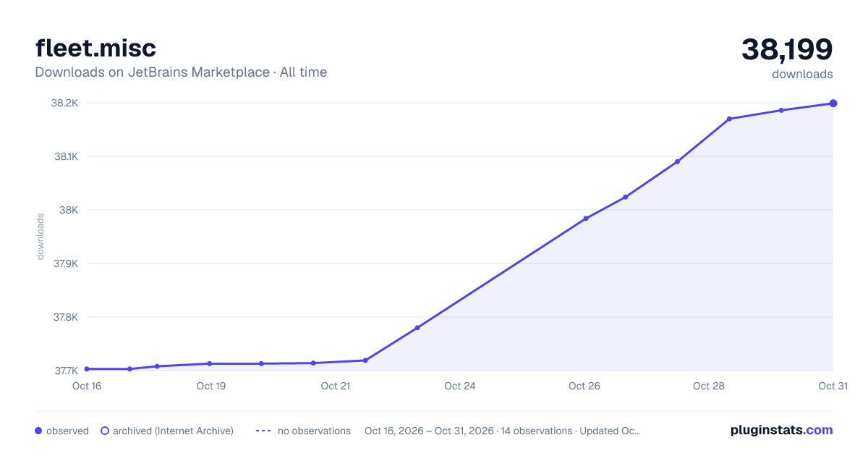
Task: Click the Oct 16 x-axis label
Action: tap(87, 386)
